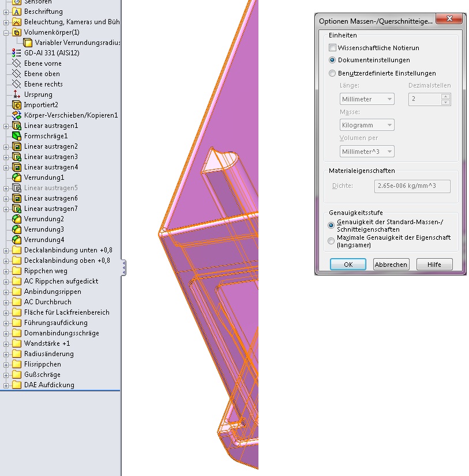Click the Verrundung3 fillet icon
Image resolution: width=469 pixels, height=476 pixels.
tap(17, 229)
